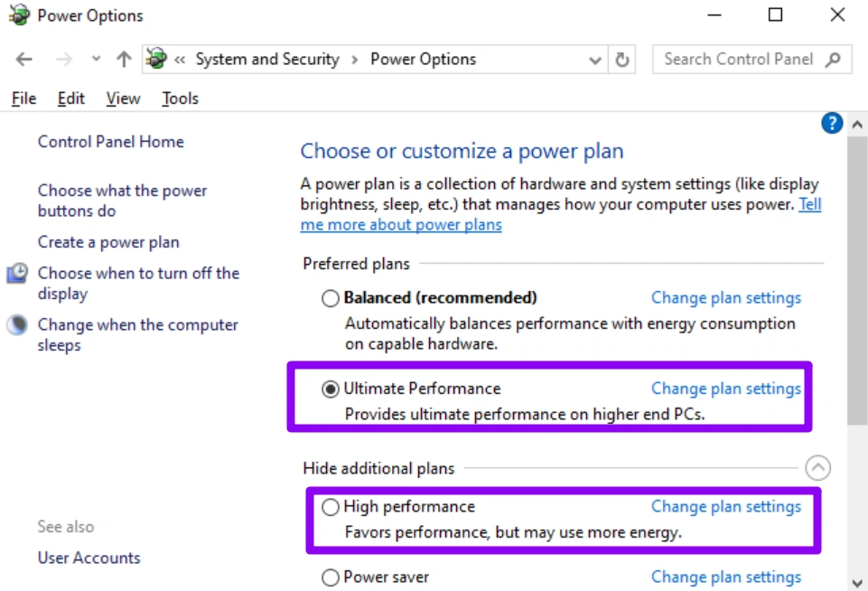Open the File menu
Screen dimensions: 868x591
tap(23, 98)
